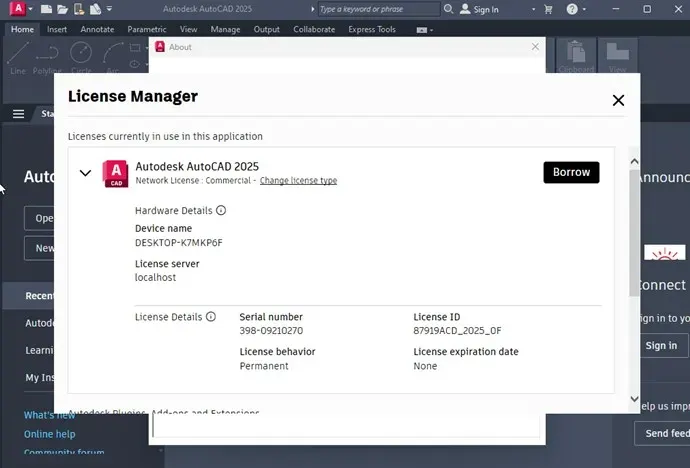The image size is (690, 468).
Task: Open the Annotate ribbon tab
Action: click(97, 29)
